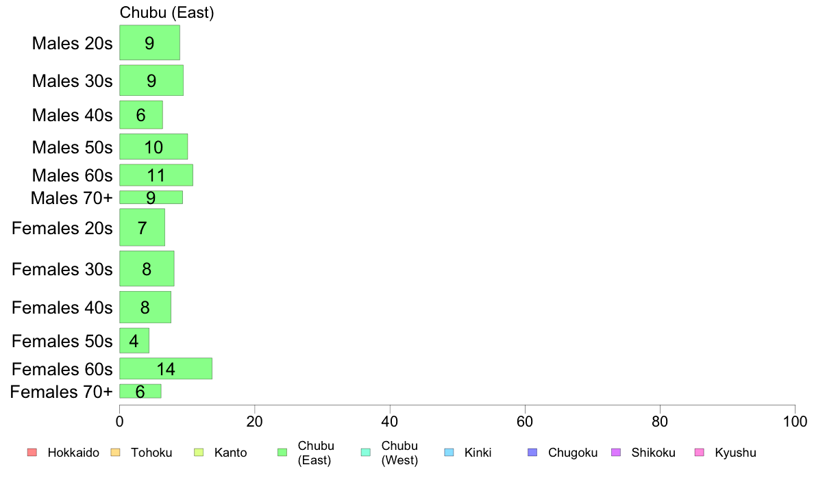Click the Hokkaido red legend swatch
The width and height of the screenshot is (814, 504).
click(x=32, y=453)
